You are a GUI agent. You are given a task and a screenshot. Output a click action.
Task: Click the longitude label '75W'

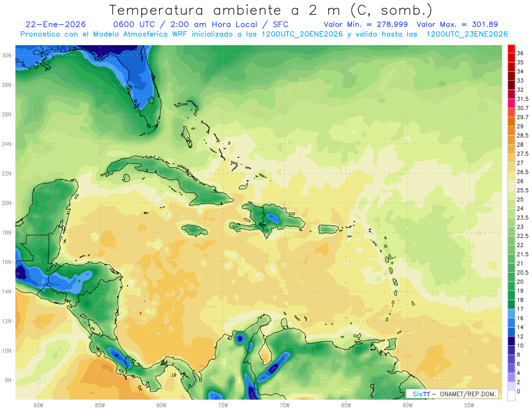[223, 405]
